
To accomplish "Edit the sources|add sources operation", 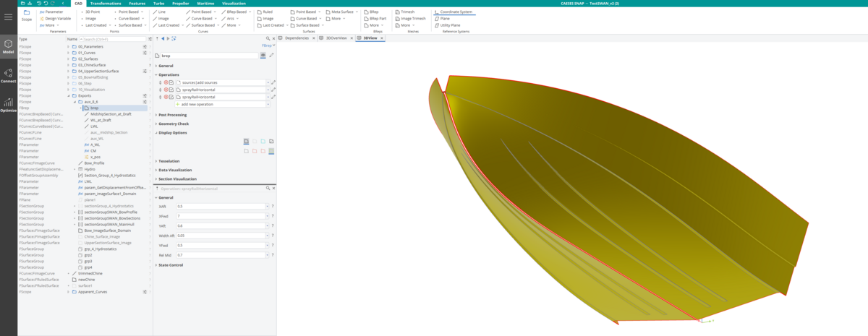I will click(x=273, y=82).
